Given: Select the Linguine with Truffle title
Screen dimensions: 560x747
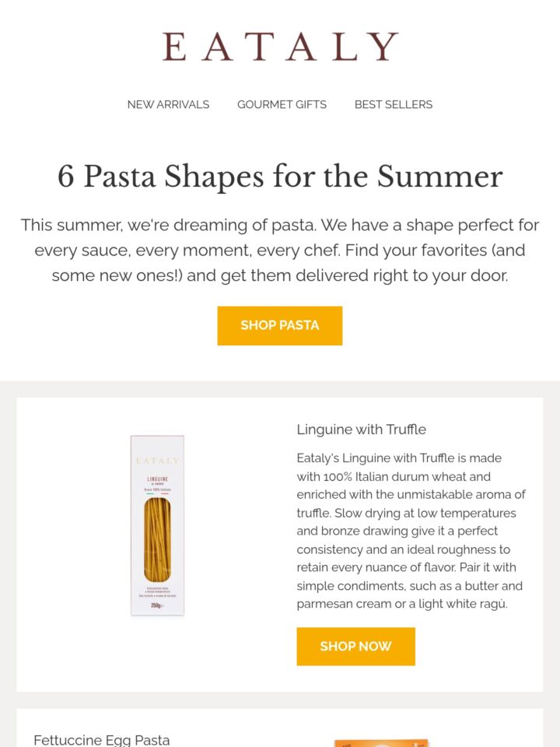Looking at the screenshot, I should click(362, 430).
